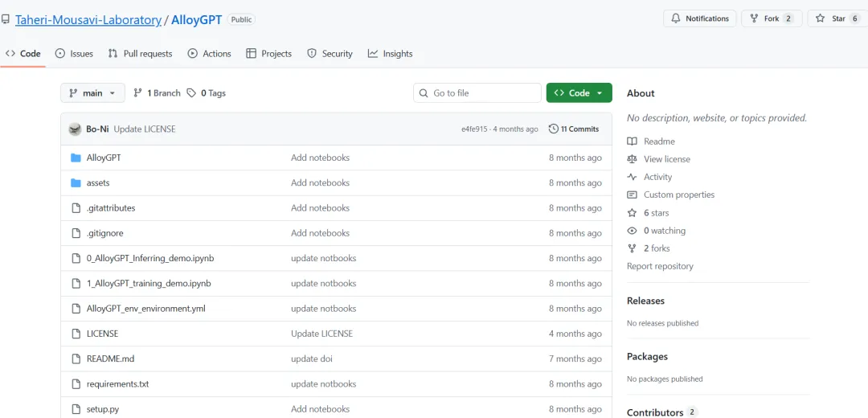Open AlloyGPT_env_environment.yml file
The image size is (868, 418).
tap(146, 309)
